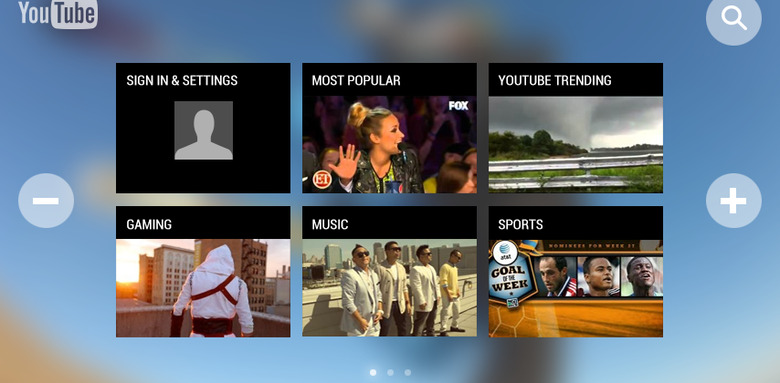
Task: Play the tornado video thumbnail
Action: 576,144
